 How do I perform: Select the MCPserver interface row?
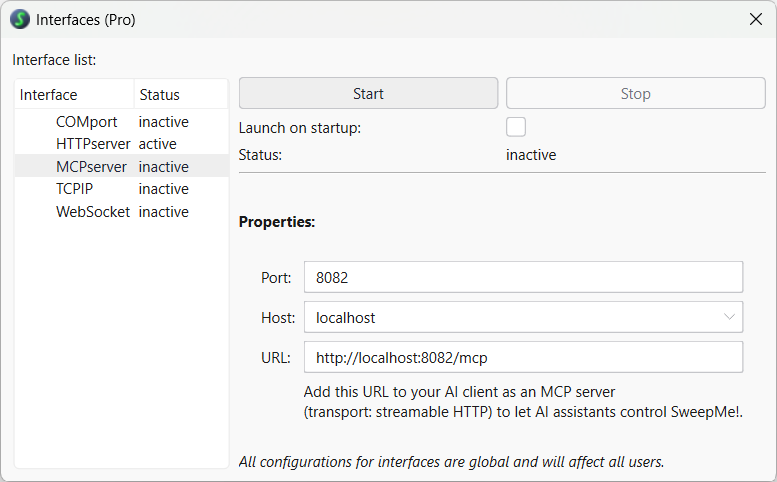pyautogui.click(x=121, y=166)
